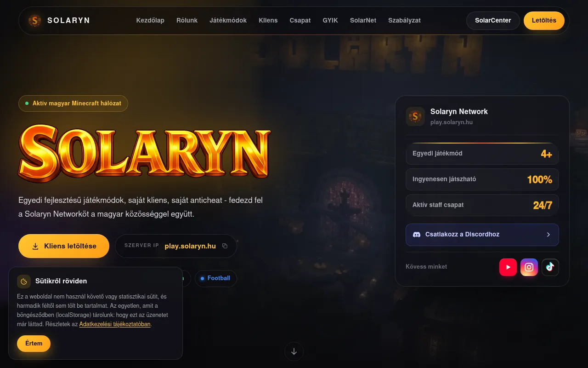
Task: Open the Kliens nav item
Action: tap(268, 20)
